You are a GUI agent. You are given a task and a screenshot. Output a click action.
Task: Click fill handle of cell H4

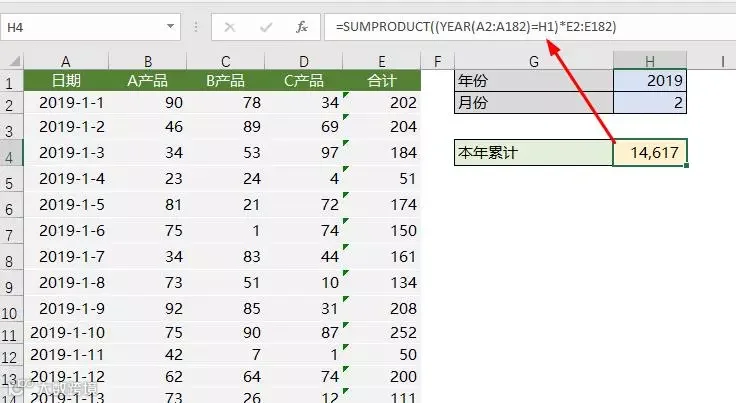(687, 165)
